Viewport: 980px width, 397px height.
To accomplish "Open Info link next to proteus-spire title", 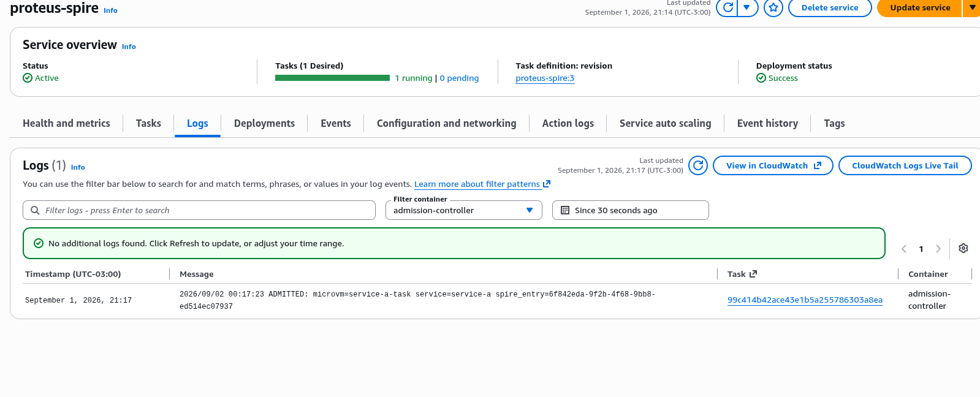I will click(110, 10).
